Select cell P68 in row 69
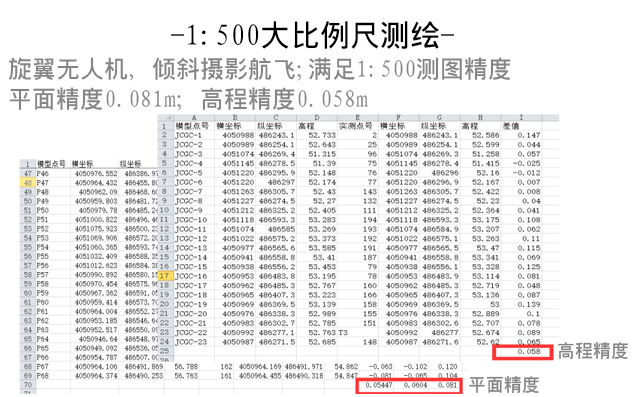Image resolution: width=633 pixels, height=397 pixels. pyautogui.click(x=53, y=376)
